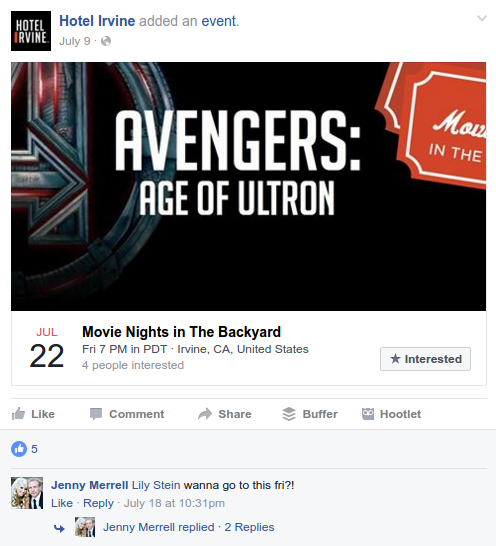Open the July 9 post timestamp
496x546 pixels.
pyautogui.click(x=75, y=41)
